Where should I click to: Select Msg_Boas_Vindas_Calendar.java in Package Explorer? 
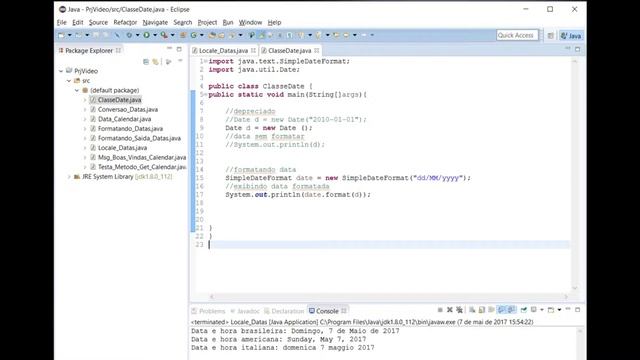[x=142, y=157]
